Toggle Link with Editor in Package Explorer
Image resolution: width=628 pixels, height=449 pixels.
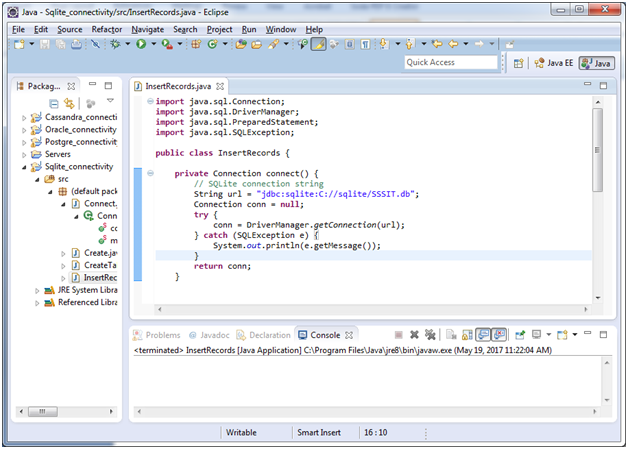pos(69,104)
